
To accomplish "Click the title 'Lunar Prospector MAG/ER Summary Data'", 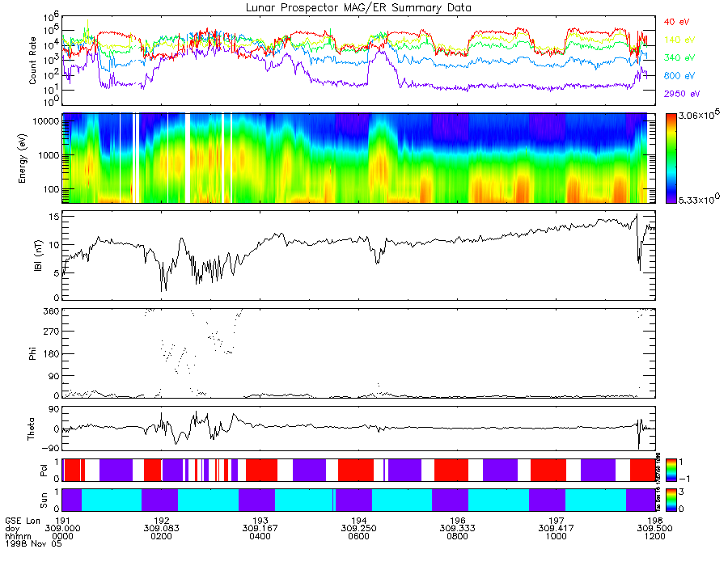I will [358, 8].
